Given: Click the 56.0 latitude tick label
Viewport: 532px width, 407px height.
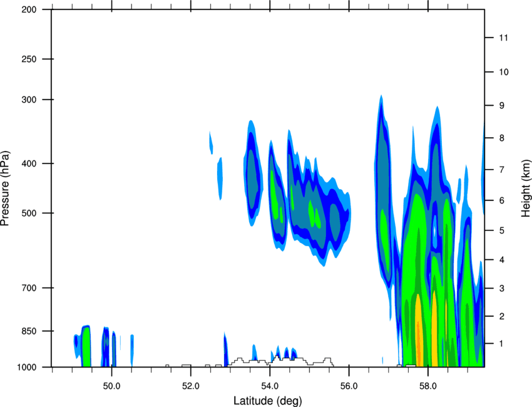Looking at the screenshot, I should pyautogui.click(x=349, y=386).
